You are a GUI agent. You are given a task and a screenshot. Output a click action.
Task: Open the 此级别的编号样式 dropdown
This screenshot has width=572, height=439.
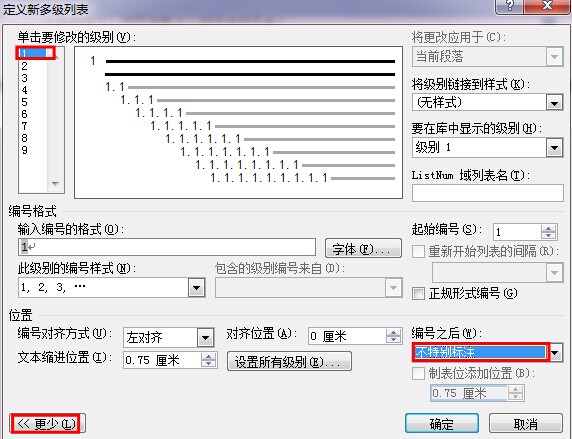pos(196,288)
